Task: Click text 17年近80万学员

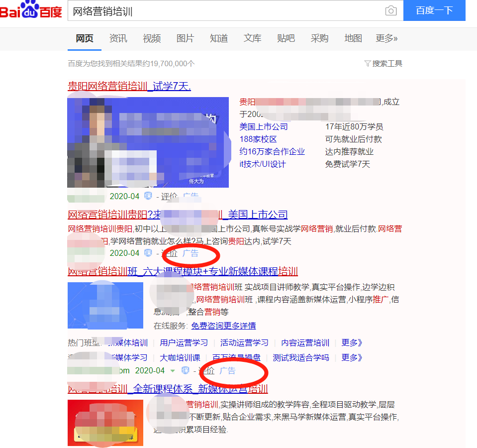Action: point(354,126)
